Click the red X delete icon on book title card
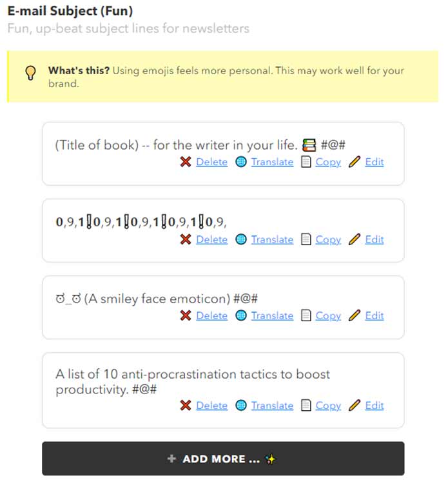This screenshot has height=485, width=448. point(186,162)
